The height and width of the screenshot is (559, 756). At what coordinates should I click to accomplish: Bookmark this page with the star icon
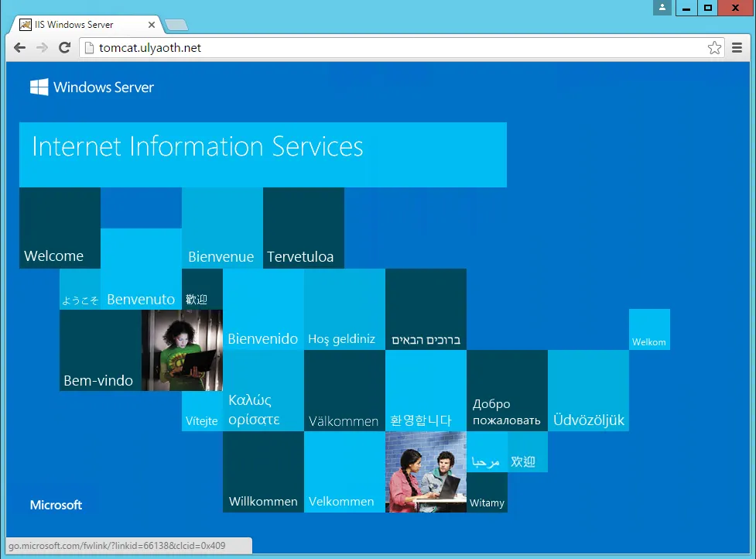pyautogui.click(x=713, y=48)
